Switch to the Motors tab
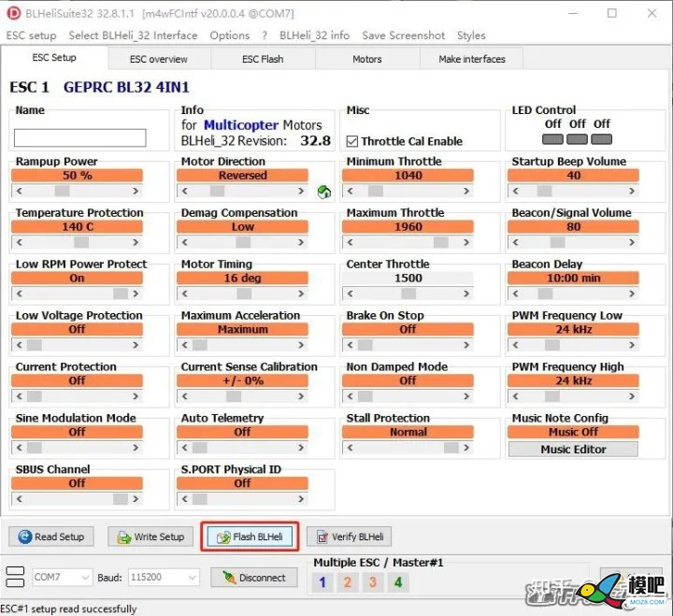 tap(367, 59)
